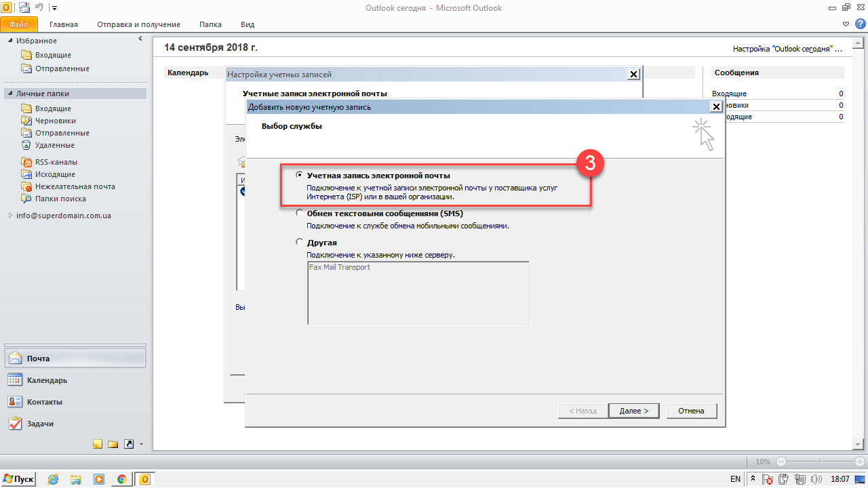Show hidden tray icons arrow
Viewport: 868px width, 488px height.
click(x=754, y=479)
